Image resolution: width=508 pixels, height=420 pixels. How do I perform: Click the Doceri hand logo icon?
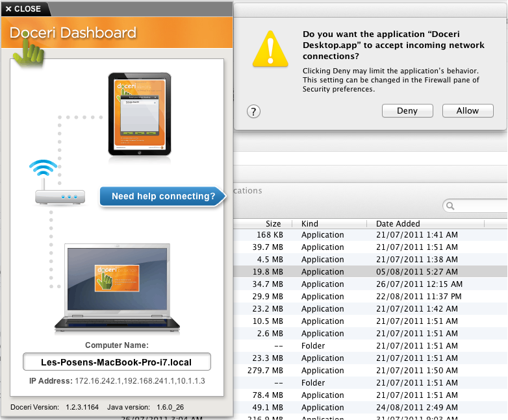pyautogui.click(x=27, y=51)
